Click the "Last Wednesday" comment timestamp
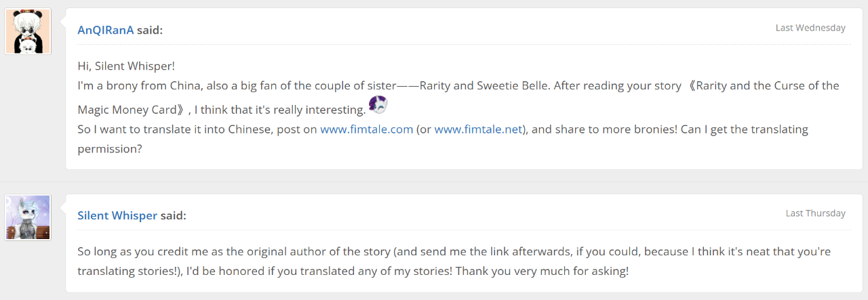 tap(810, 28)
